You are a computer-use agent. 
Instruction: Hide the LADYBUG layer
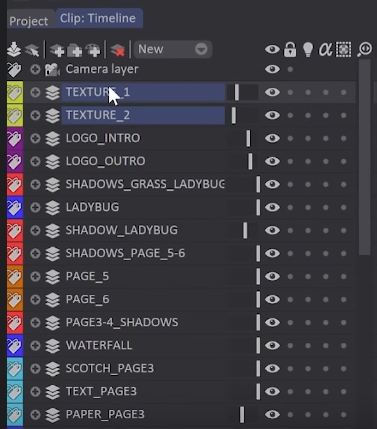272,207
